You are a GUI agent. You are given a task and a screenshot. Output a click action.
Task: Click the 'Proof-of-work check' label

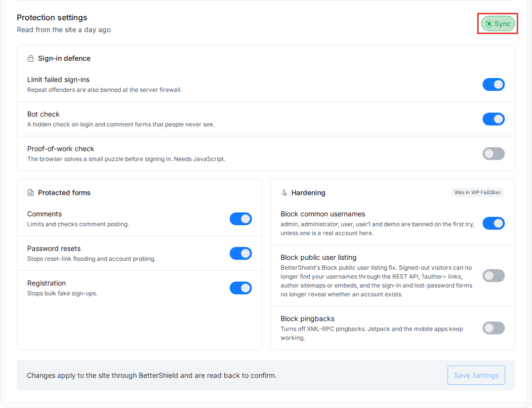click(61, 149)
